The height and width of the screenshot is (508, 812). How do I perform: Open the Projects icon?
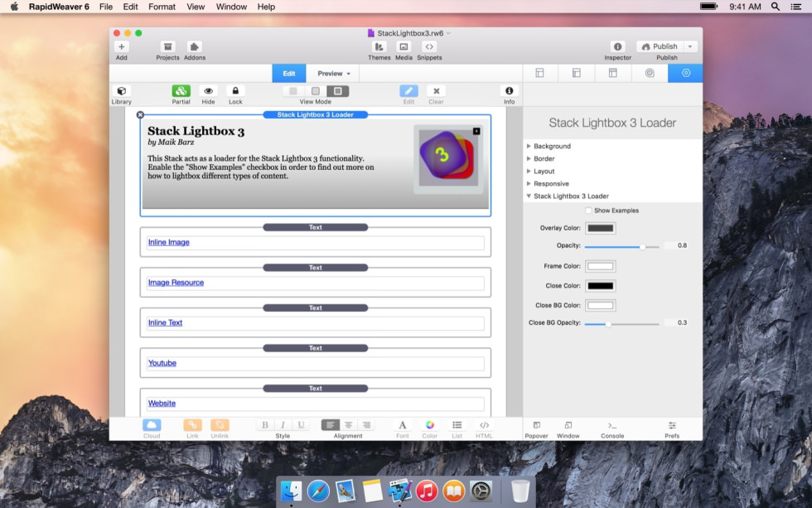167,47
